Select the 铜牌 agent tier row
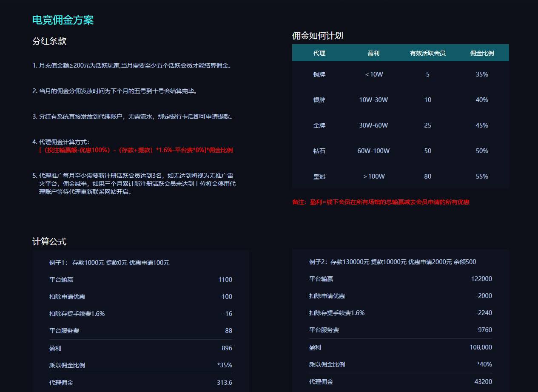 pyautogui.click(x=319, y=74)
